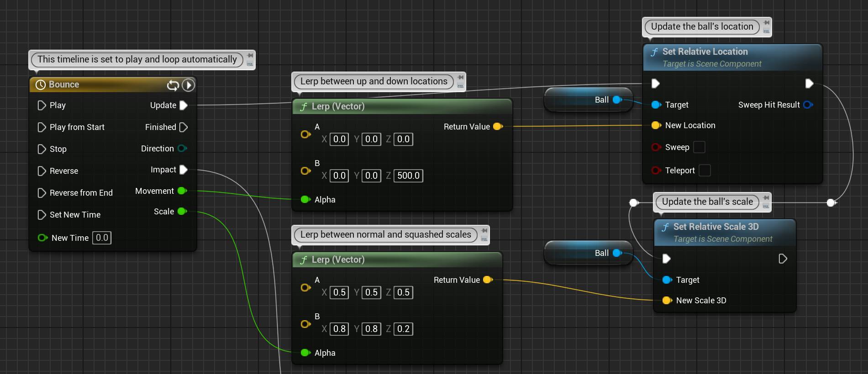This screenshot has height=374, width=868.
Task: Pin the 'Update the ball's location' comment
Action: tap(767, 23)
